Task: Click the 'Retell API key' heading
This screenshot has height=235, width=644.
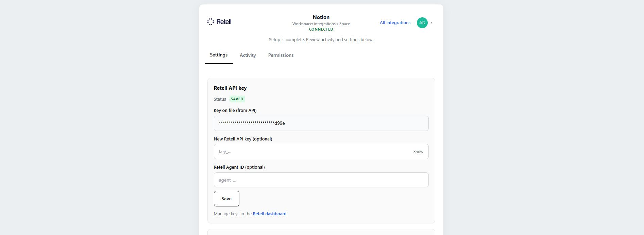Action: point(230,88)
